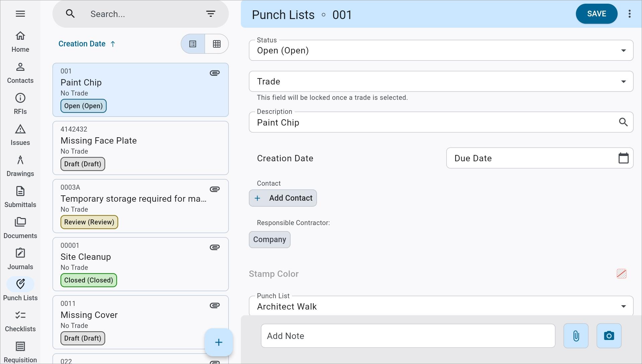Go to Home in sidebar
Image resolution: width=642 pixels, height=364 pixels.
pyautogui.click(x=20, y=42)
